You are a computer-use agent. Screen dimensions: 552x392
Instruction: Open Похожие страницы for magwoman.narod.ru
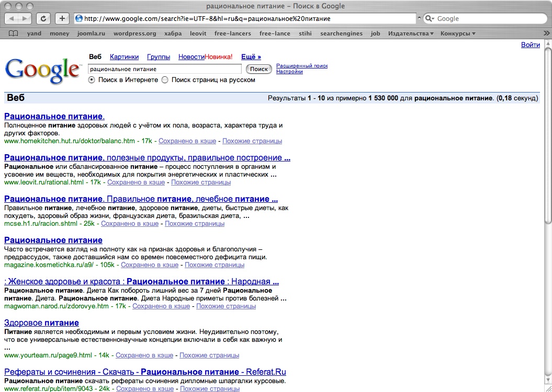pyautogui.click(x=226, y=306)
